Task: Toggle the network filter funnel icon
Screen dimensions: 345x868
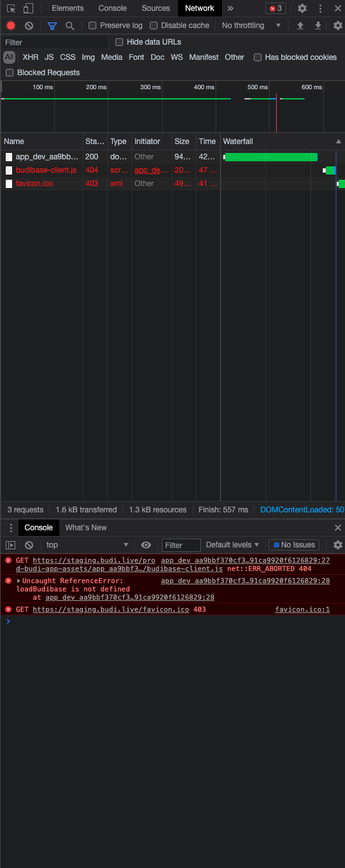Action: tap(52, 25)
